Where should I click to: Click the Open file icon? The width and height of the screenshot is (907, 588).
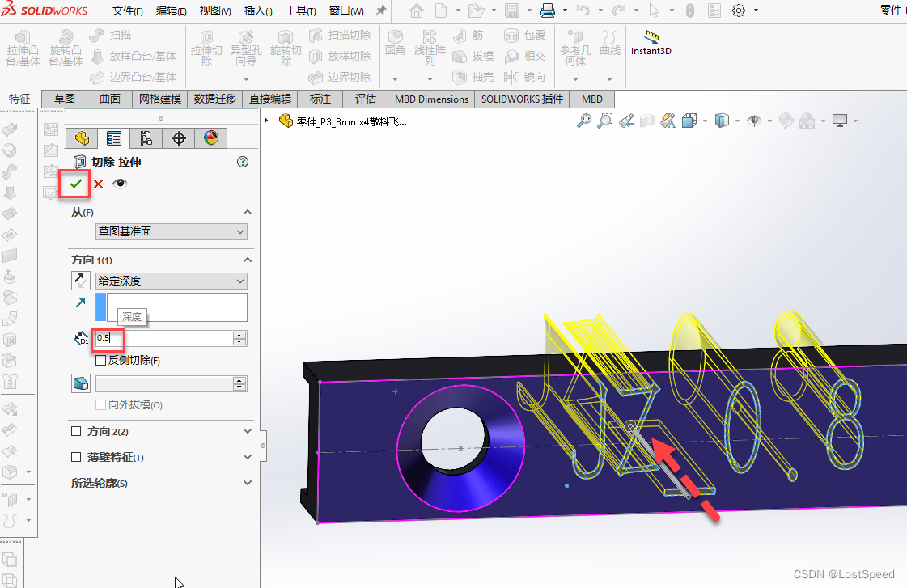[x=476, y=11]
